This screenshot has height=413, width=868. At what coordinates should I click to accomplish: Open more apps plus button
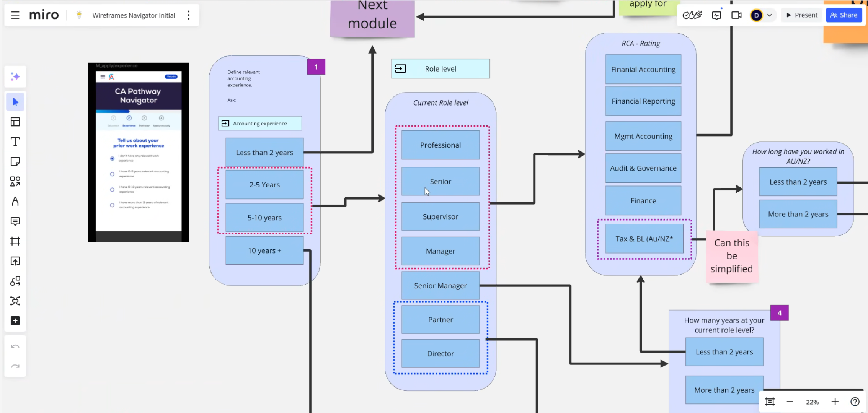point(15,321)
